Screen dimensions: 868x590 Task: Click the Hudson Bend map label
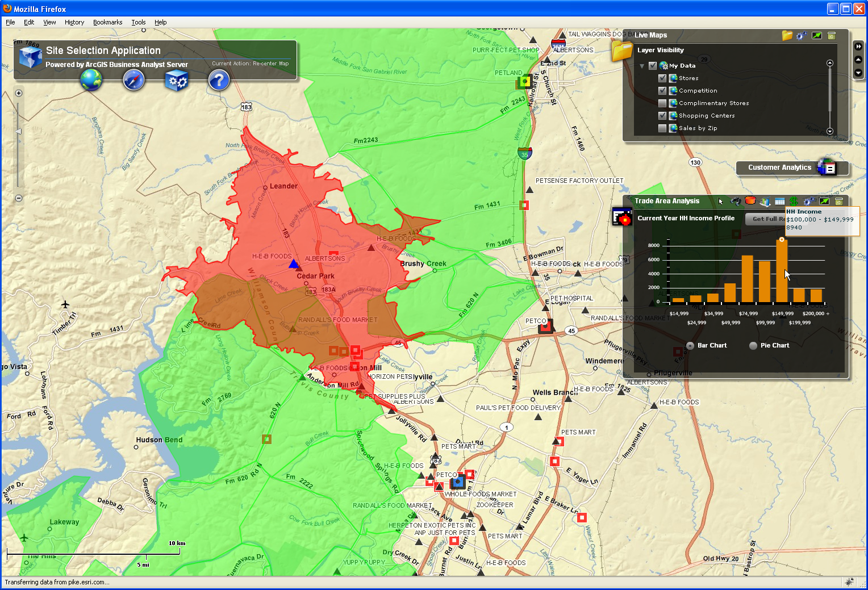[159, 440]
